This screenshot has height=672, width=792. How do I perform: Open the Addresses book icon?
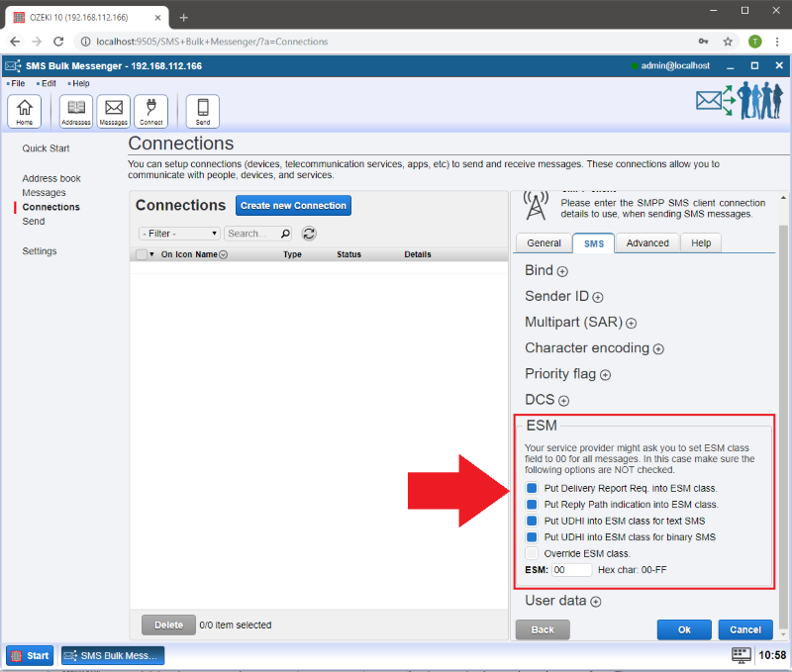[76, 111]
